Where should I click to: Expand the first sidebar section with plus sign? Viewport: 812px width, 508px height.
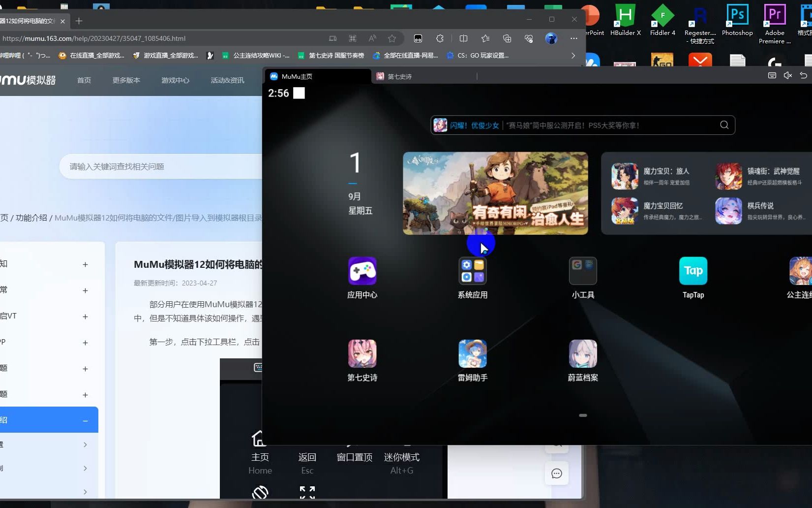tap(85, 264)
